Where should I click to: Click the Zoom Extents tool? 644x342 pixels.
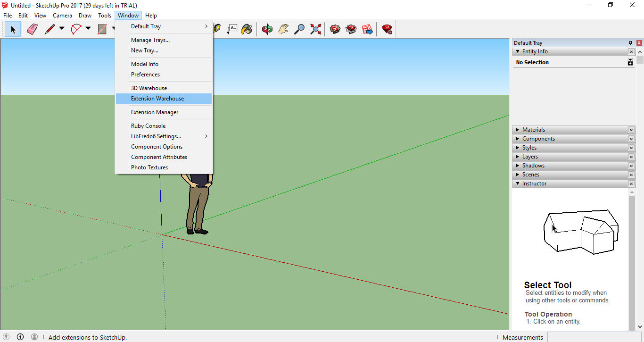pos(315,29)
